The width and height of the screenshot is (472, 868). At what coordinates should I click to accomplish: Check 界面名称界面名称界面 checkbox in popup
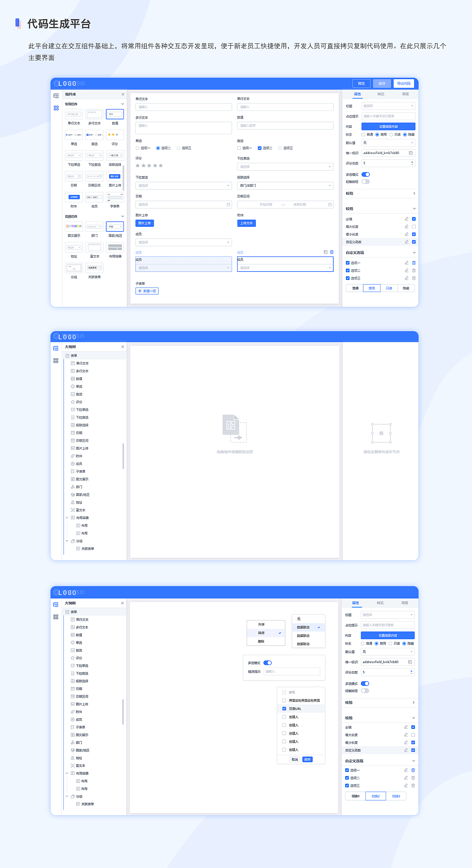pos(284,700)
